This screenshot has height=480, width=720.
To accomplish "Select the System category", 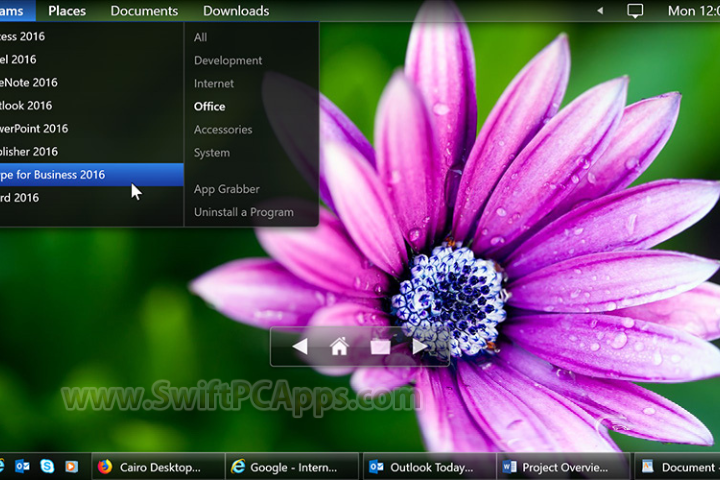I will (212, 153).
